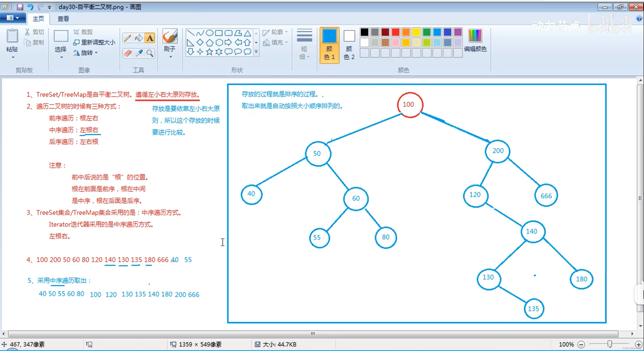Image resolution: width=644 pixels, height=351 pixels.
Task: Pick the Oval callout shape
Action: (x=238, y=52)
